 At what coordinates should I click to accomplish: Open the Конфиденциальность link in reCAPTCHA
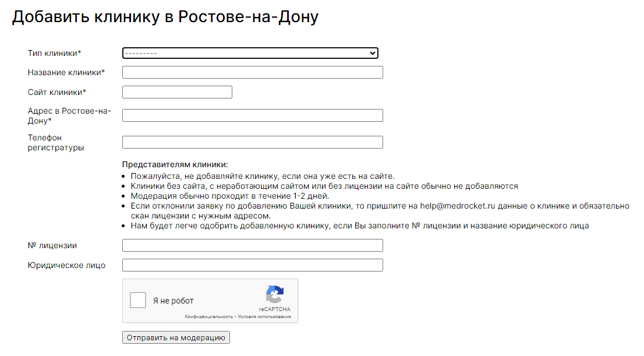click(208, 316)
